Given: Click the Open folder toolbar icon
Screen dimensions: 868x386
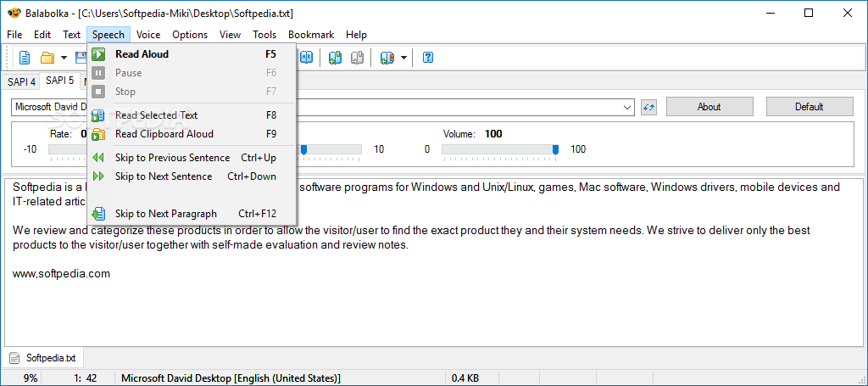Looking at the screenshot, I should [x=47, y=57].
